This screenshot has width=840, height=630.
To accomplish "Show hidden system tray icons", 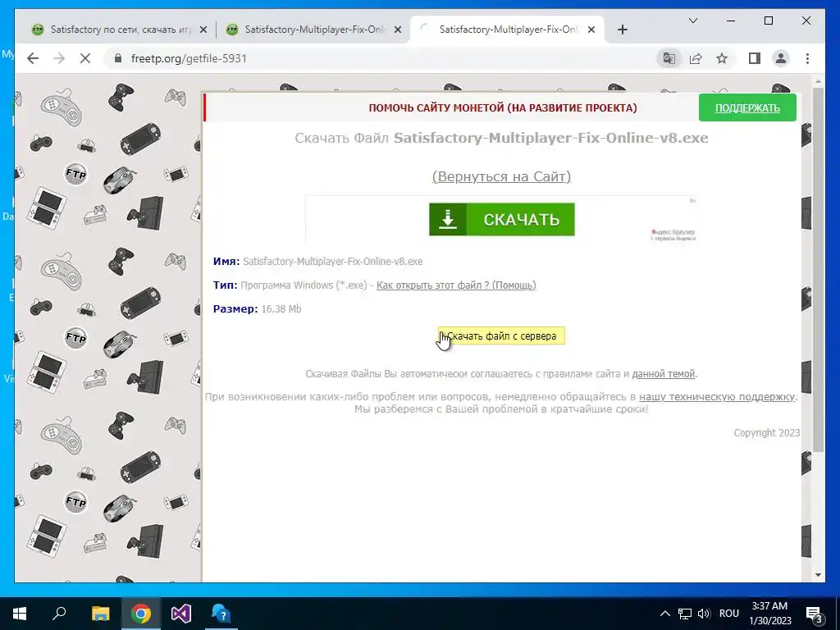I will coord(664,614).
